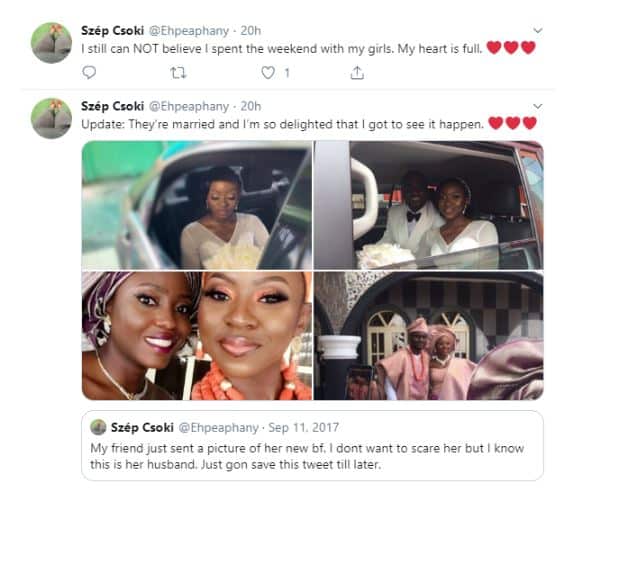
Task: Click small avatar inside the quoted tweet
Action: [x=96, y=427]
